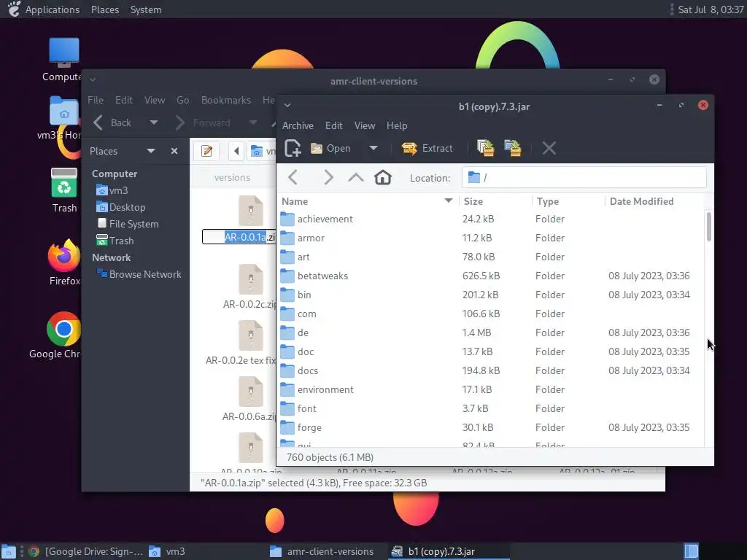747x560 pixels.
Task: Open System menu in top panel
Action: [x=146, y=9]
